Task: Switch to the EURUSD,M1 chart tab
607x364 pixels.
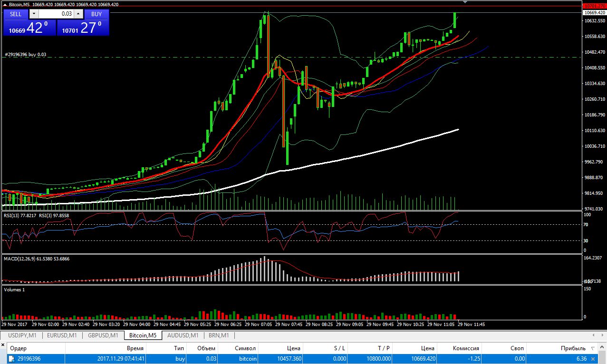Action: pos(62,335)
